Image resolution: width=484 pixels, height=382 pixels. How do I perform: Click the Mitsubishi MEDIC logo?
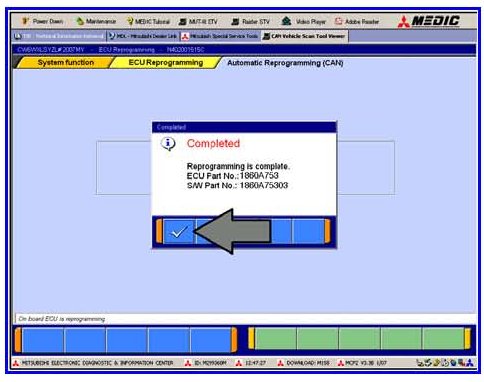point(429,21)
